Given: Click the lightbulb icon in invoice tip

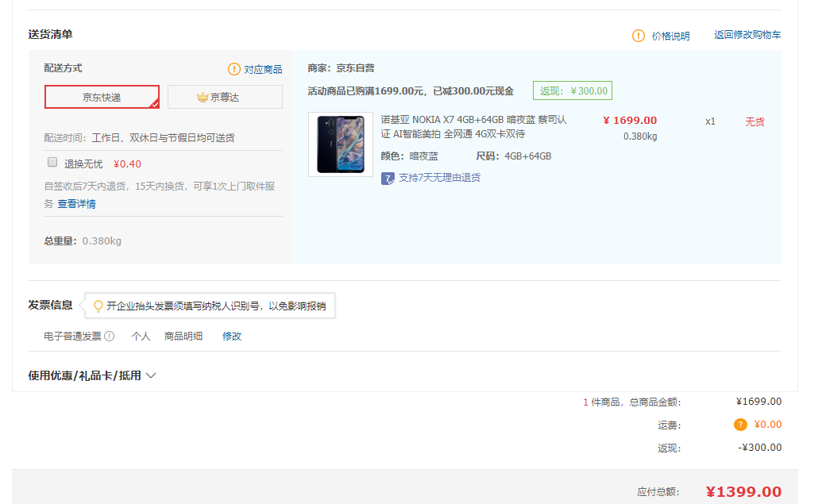Looking at the screenshot, I should pos(98,306).
